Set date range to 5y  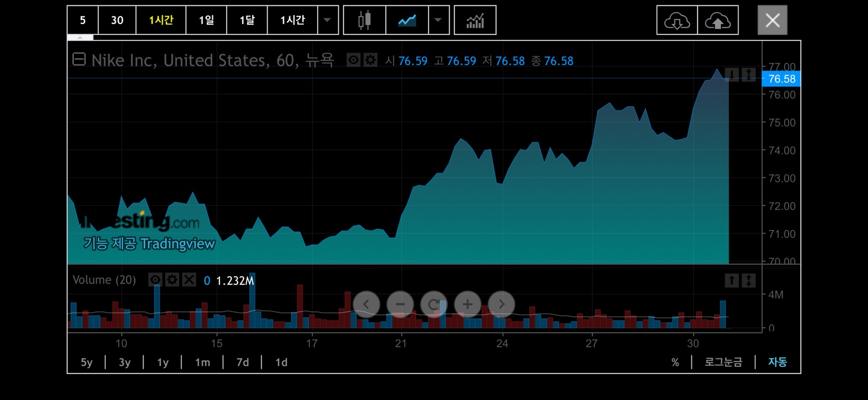tap(87, 362)
